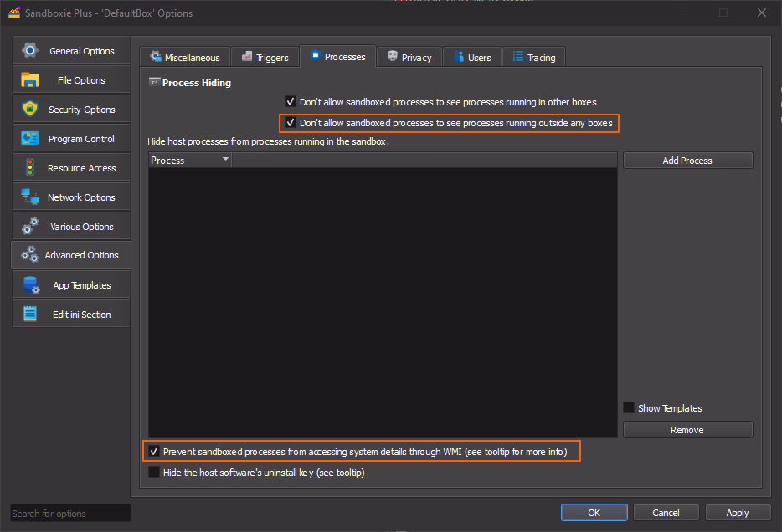Switch to the Privacy tab
Image resolution: width=782 pixels, height=532 pixels.
click(409, 58)
